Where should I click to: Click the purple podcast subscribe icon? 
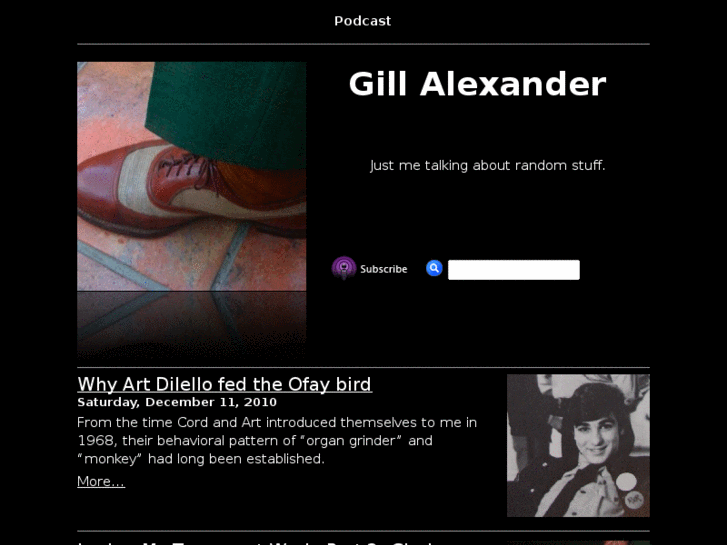coord(344,268)
